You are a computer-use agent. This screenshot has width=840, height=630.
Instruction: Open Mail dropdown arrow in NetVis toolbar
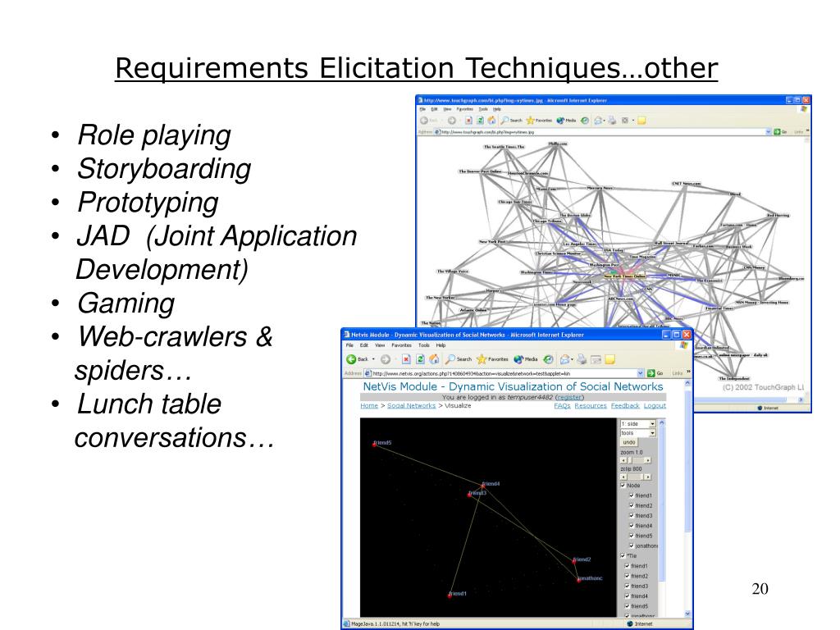click(x=572, y=359)
